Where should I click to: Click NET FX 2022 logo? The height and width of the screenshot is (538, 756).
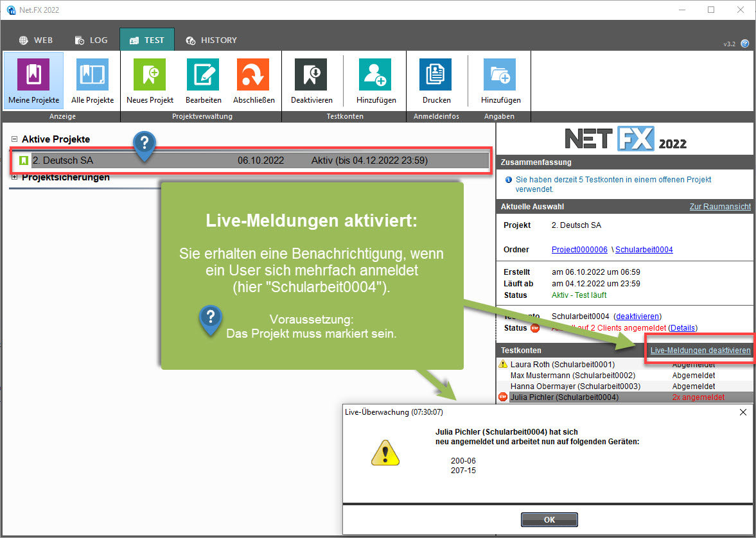(x=626, y=139)
